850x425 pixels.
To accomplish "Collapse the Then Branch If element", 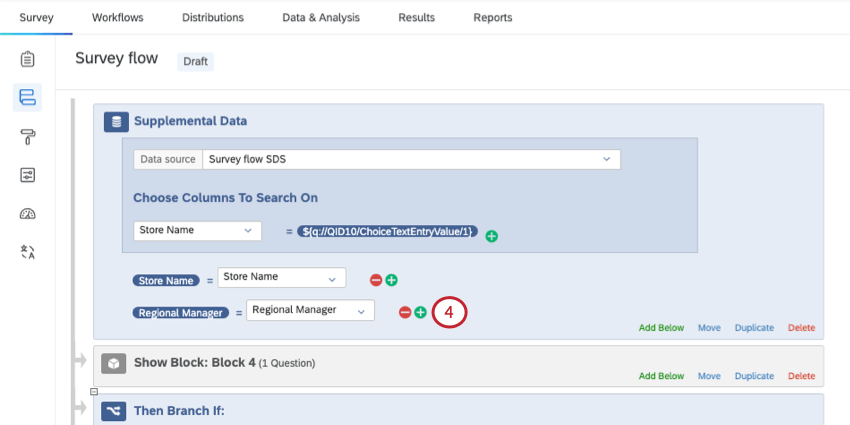I will (x=94, y=391).
